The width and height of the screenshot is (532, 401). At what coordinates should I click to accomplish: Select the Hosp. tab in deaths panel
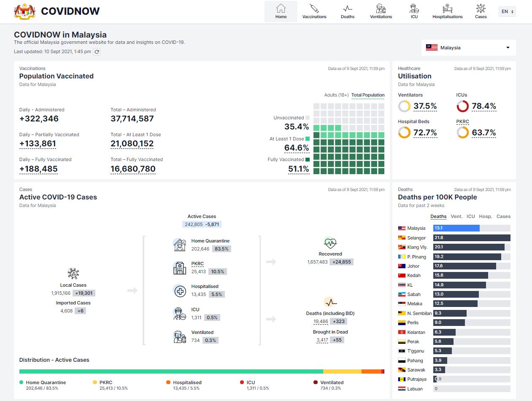tap(485, 216)
